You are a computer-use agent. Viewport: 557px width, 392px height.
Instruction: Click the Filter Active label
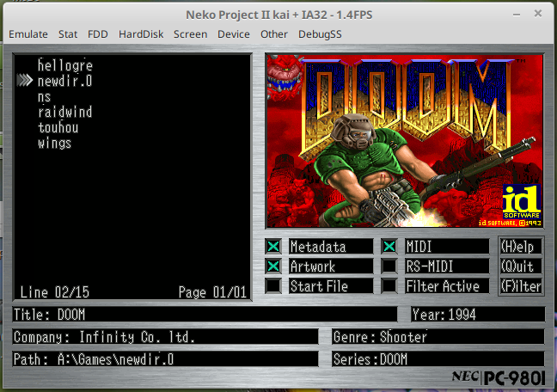447,286
